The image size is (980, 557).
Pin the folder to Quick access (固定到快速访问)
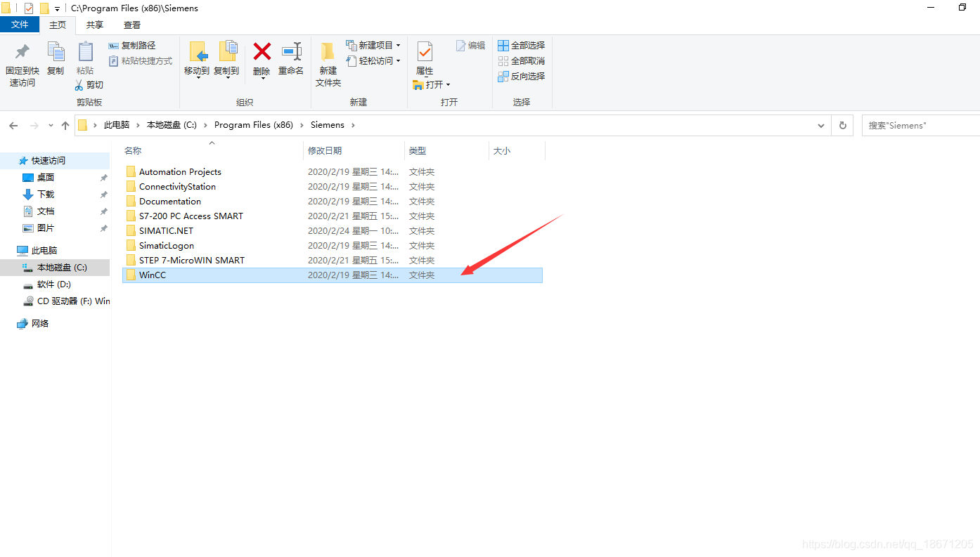tap(22, 65)
